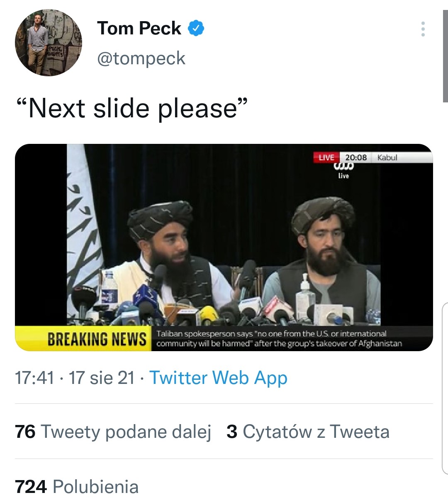Open the @tompeck handle link
Screen dimensions: 448x500
[141, 58]
